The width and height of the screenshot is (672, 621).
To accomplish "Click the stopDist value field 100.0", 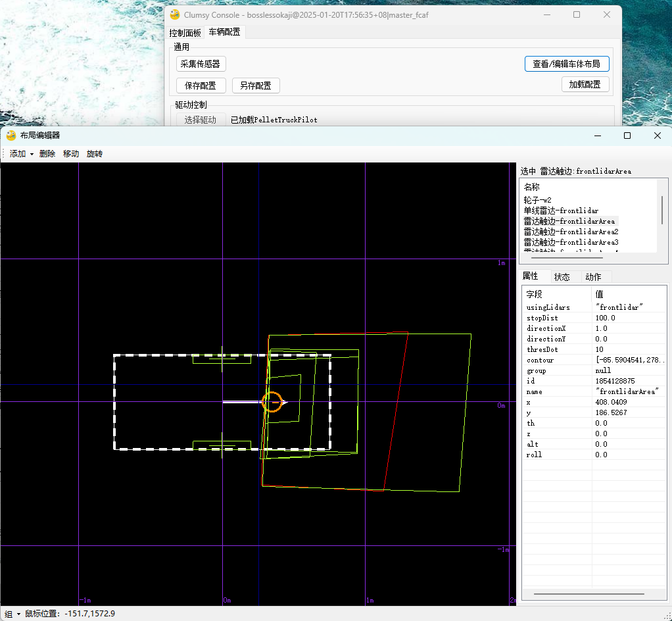I will [605, 318].
